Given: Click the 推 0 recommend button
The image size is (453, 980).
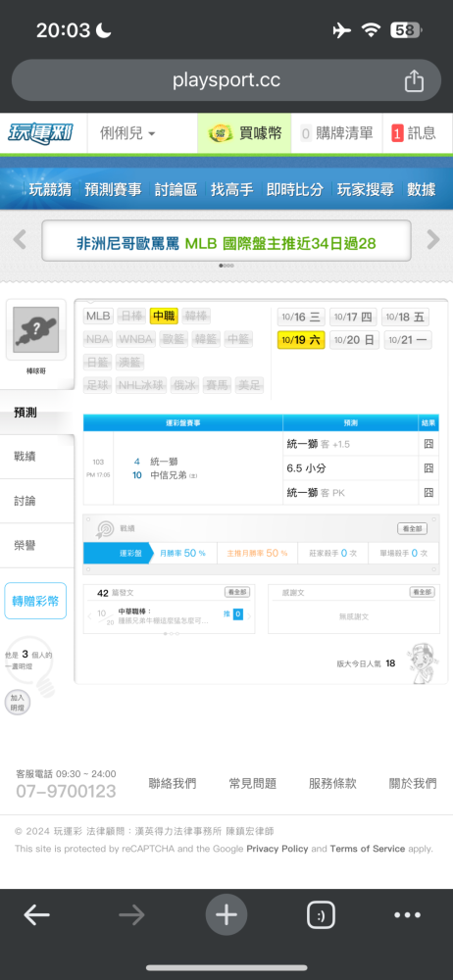Looking at the screenshot, I should point(233,614).
